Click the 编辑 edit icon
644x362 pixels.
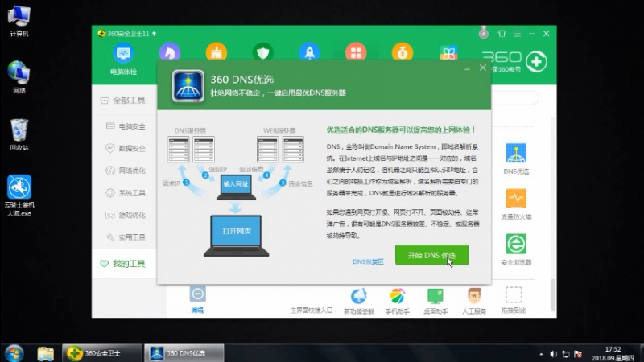click(x=197, y=299)
